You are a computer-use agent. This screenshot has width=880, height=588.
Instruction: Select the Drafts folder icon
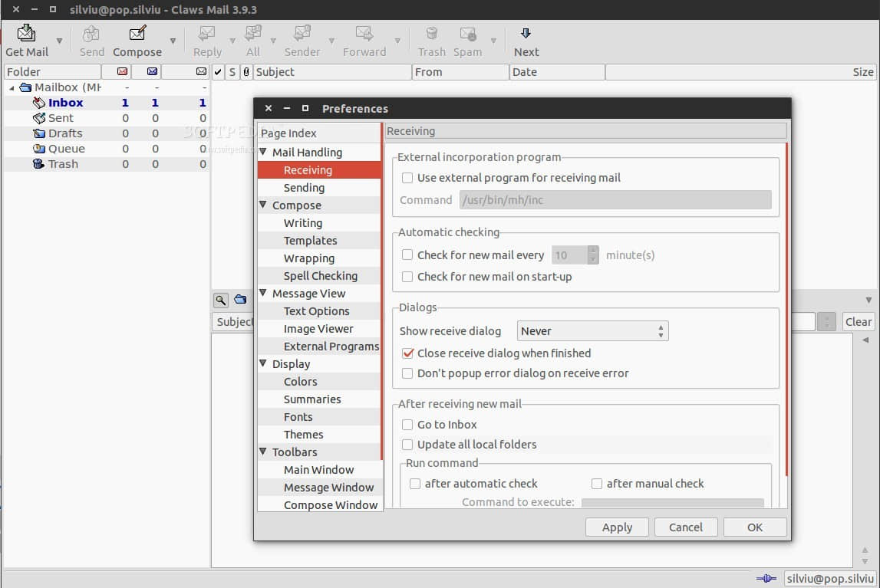point(39,133)
